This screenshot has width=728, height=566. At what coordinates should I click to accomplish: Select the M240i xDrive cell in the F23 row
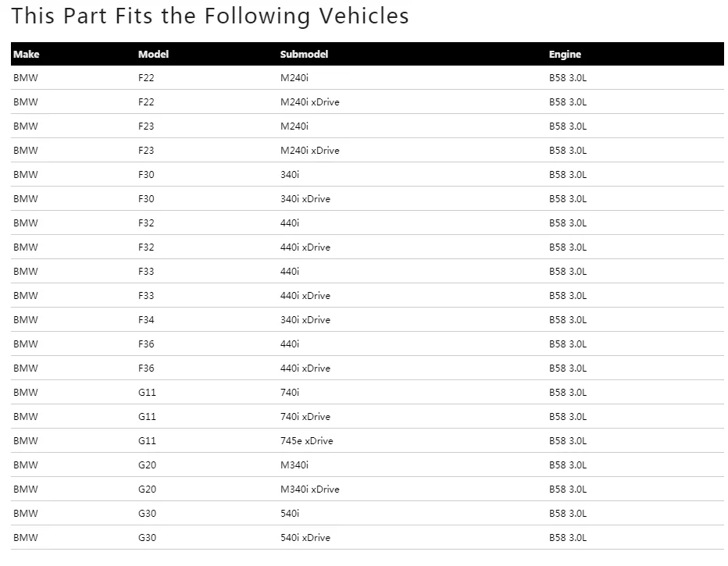tap(309, 151)
